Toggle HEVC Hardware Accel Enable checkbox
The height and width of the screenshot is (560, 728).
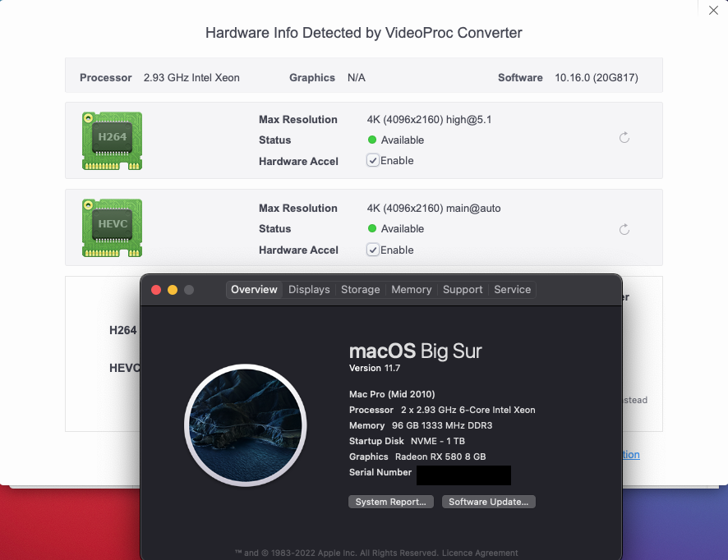(x=372, y=250)
